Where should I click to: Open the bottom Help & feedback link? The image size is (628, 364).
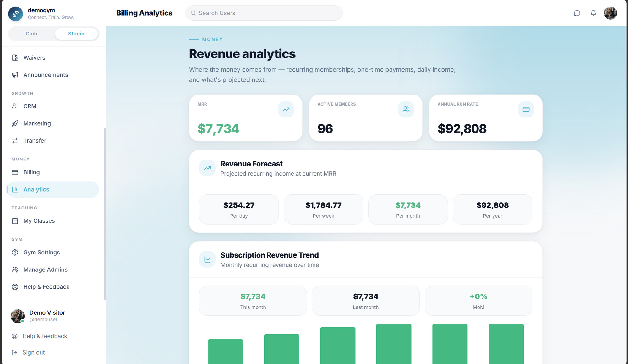point(45,336)
